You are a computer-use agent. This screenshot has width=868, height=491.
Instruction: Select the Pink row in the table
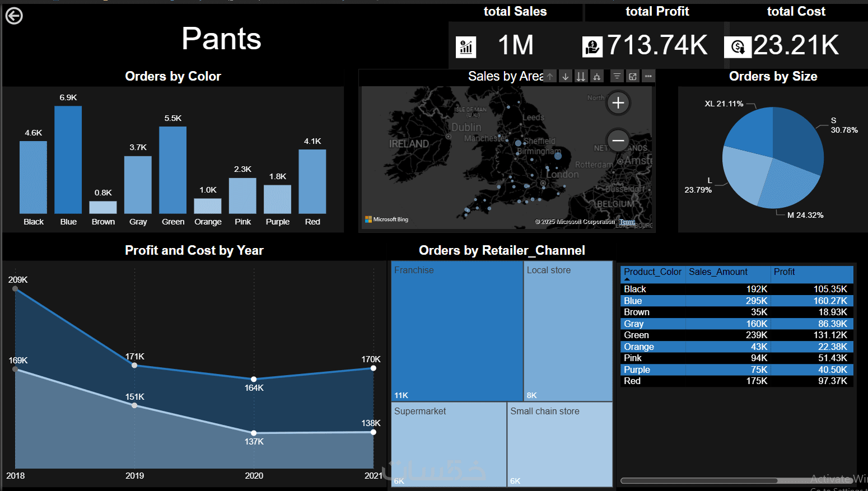click(x=736, y=358)
